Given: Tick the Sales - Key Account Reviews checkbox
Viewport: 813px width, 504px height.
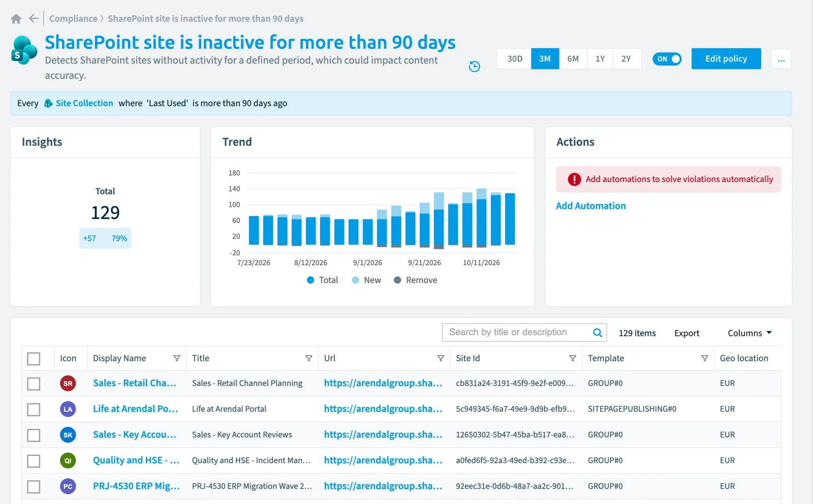Looking at the screenshot, I should point(34,435).
